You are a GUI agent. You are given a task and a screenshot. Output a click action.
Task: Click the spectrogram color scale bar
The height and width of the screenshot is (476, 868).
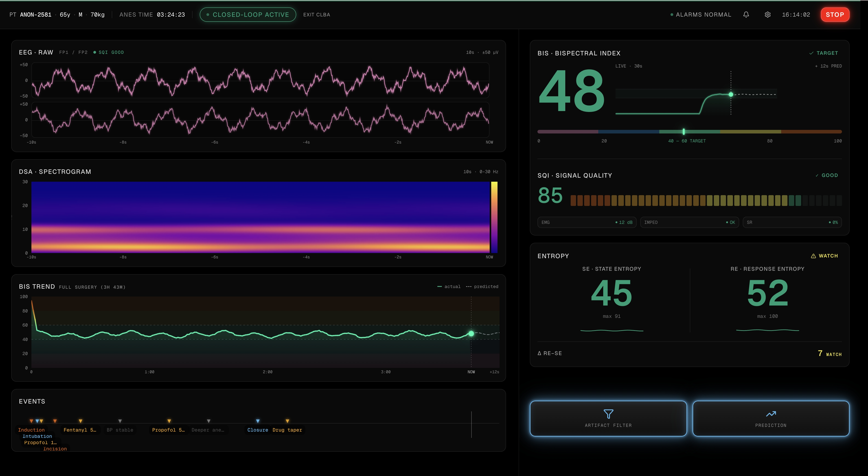pyautogui.click(x=494, y=217)
